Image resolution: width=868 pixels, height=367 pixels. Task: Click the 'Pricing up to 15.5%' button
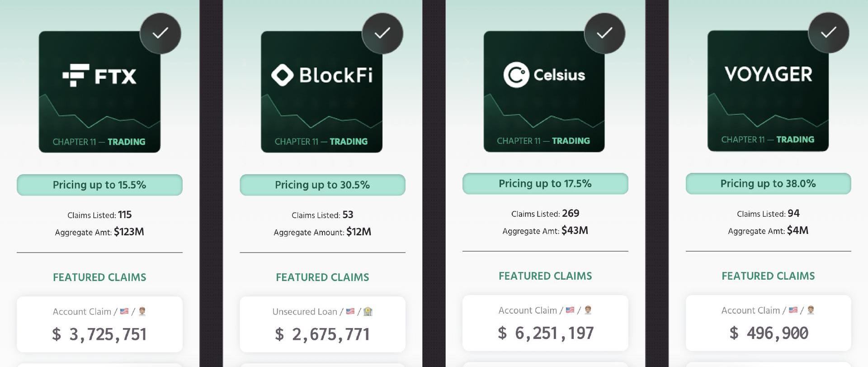[x=99, y=185]
